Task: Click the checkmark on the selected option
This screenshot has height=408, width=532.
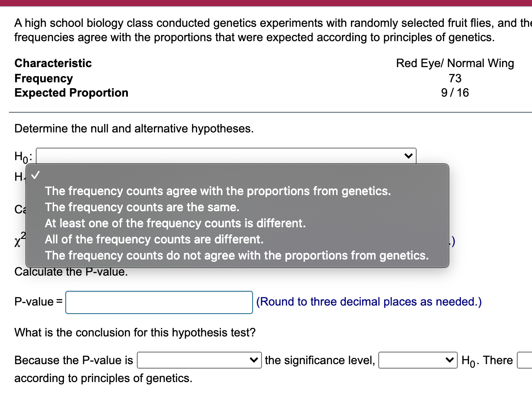Action: click(35, 175)
